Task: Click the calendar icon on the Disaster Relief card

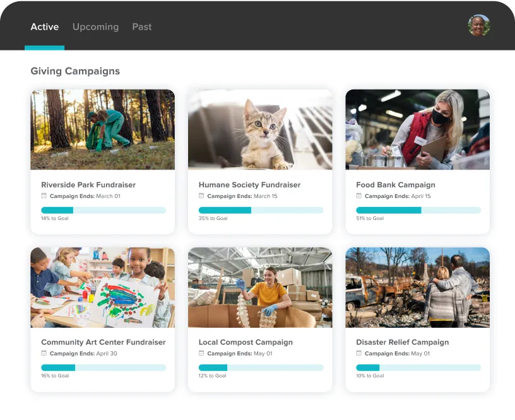Action: click(x=358, y=353)
